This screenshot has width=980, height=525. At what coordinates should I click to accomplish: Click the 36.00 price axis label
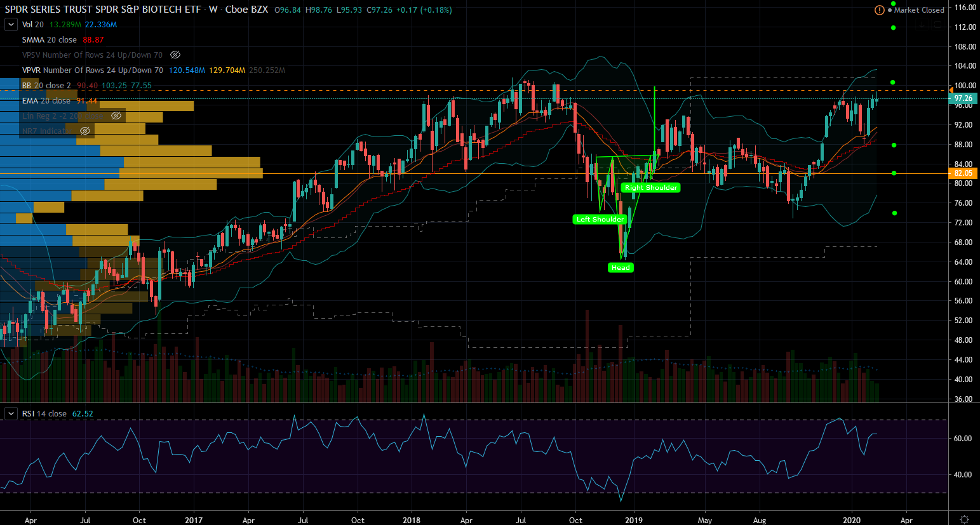(x=963, y=399)
